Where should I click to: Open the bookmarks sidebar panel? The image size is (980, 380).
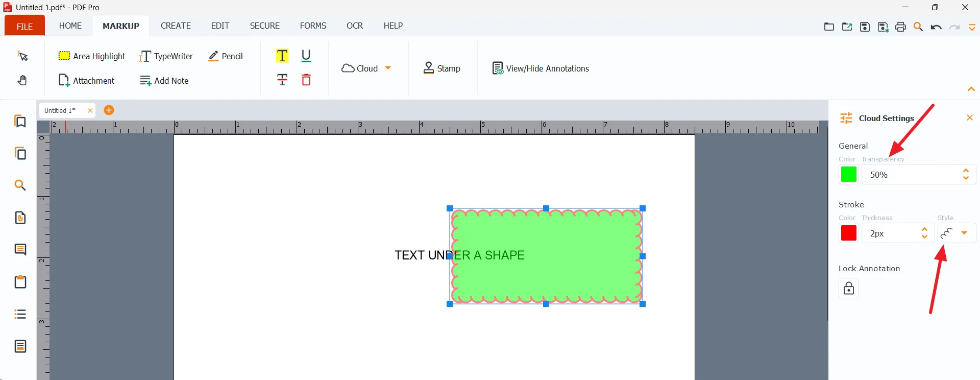tap(20, 122)
